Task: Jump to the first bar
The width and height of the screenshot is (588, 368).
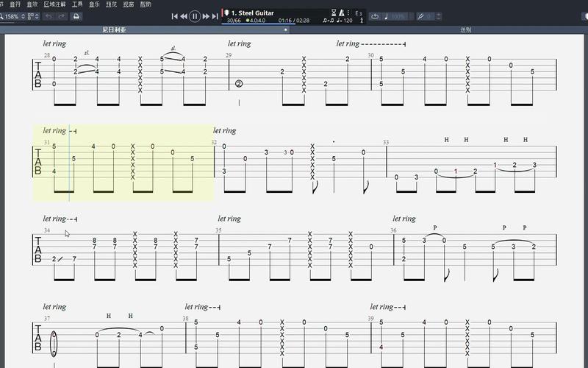Action: [x=174, y=16]
